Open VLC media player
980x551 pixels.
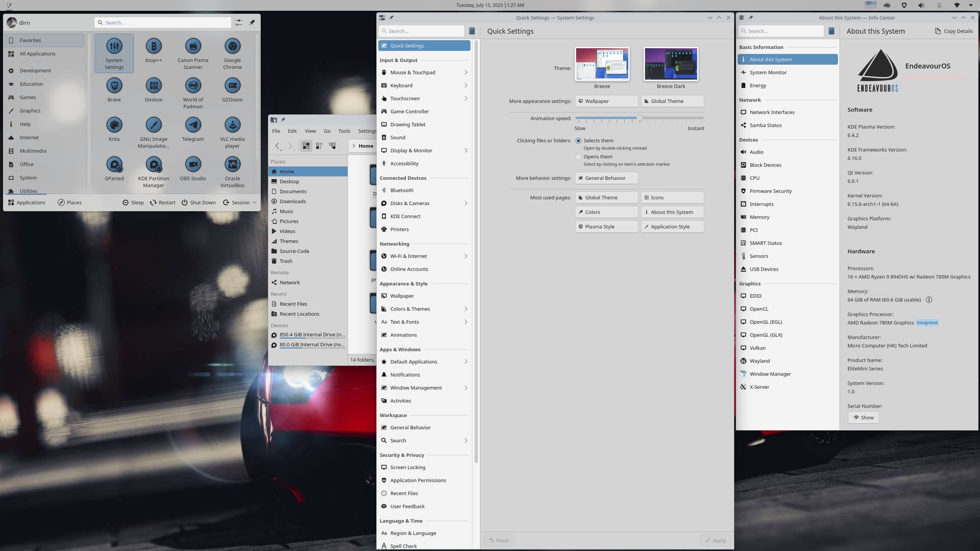pyautogui.click(x=232, y=132)
